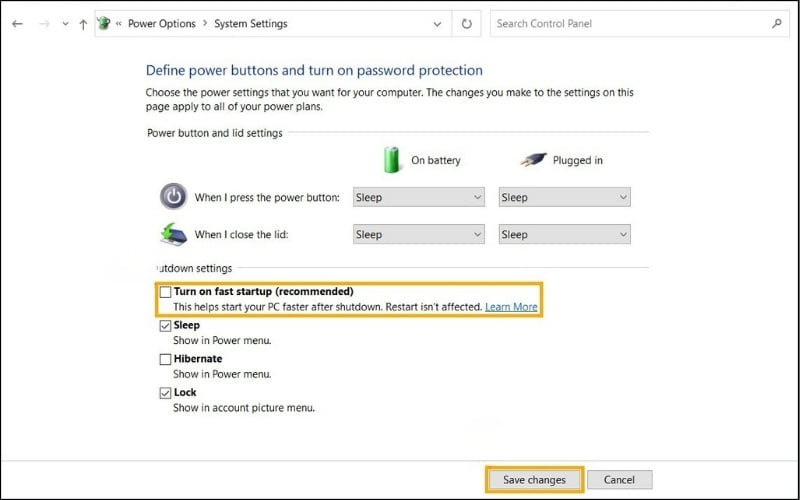Click the forward navigation arrow
Image resolution: width=800 pixels, height=500 pixels.
(x=44, y=24)
